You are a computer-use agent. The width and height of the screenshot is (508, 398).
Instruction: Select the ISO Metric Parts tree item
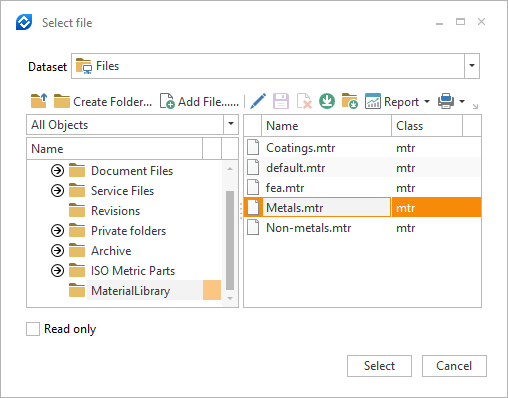coord(133,271)
